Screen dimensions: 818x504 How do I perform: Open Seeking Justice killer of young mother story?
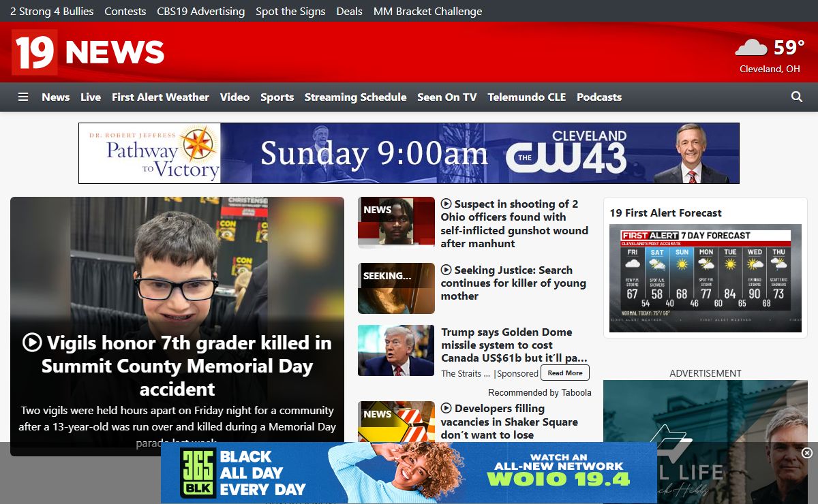tap(513, 283)
